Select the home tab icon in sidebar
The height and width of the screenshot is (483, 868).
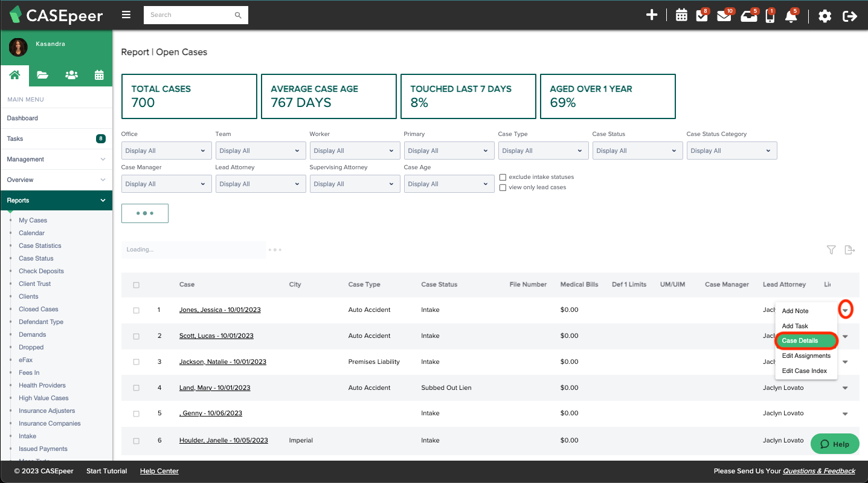click(14, 75)
